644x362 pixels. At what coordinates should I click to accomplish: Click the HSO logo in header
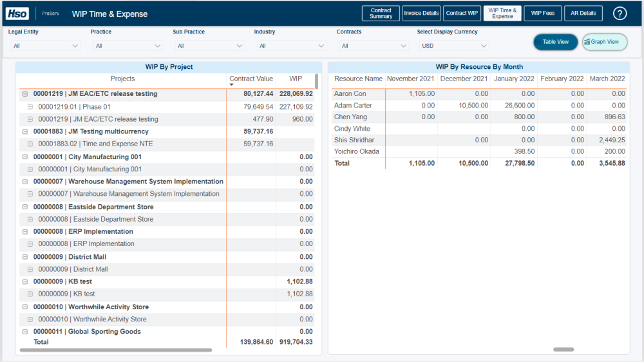(17, 14)
